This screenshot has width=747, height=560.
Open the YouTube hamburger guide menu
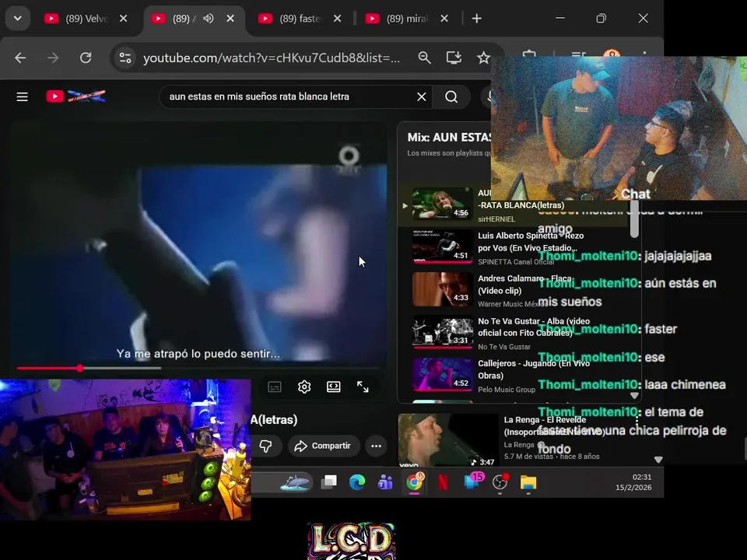(22, 97)
